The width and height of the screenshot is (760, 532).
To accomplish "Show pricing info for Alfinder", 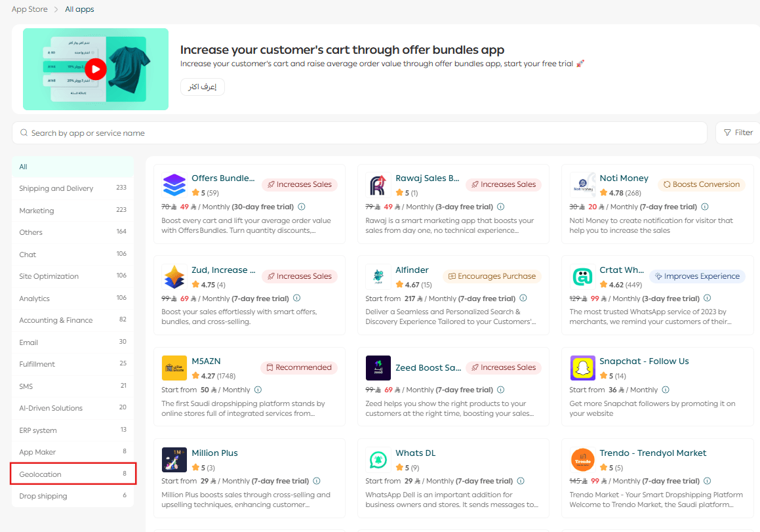I will [x=523, y=298].
